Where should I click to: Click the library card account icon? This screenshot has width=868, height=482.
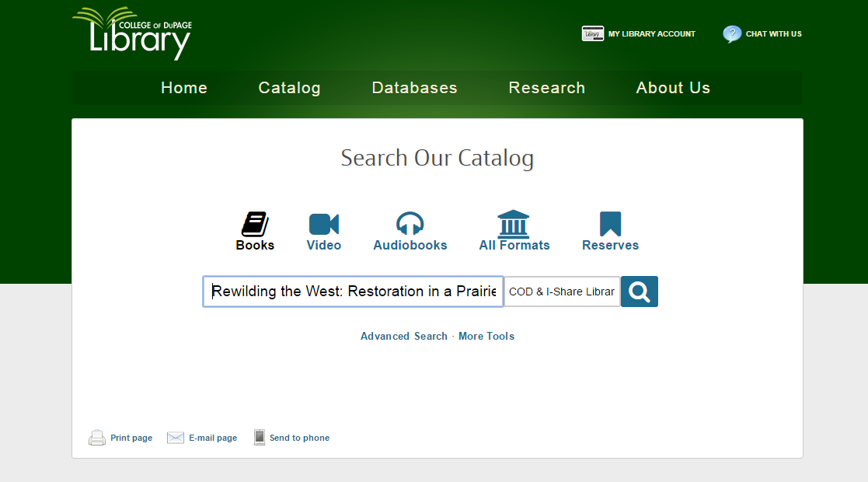tap(593, 33)
